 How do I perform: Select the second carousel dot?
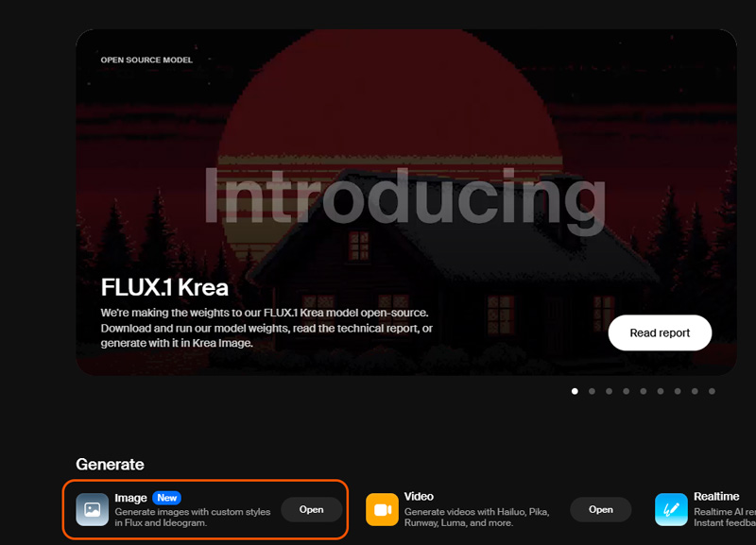click(593, 391)
